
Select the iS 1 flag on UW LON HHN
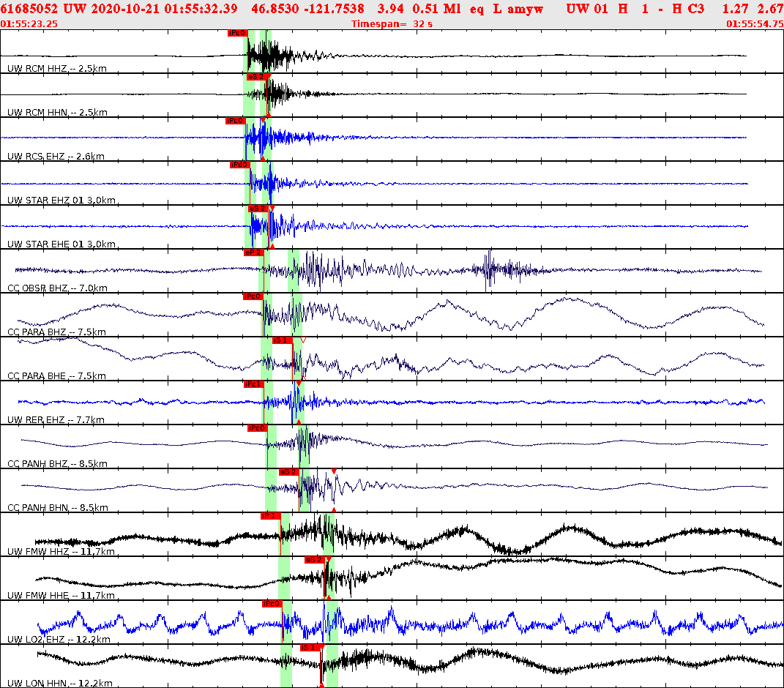pyautogui.click(x=307, y=647)
